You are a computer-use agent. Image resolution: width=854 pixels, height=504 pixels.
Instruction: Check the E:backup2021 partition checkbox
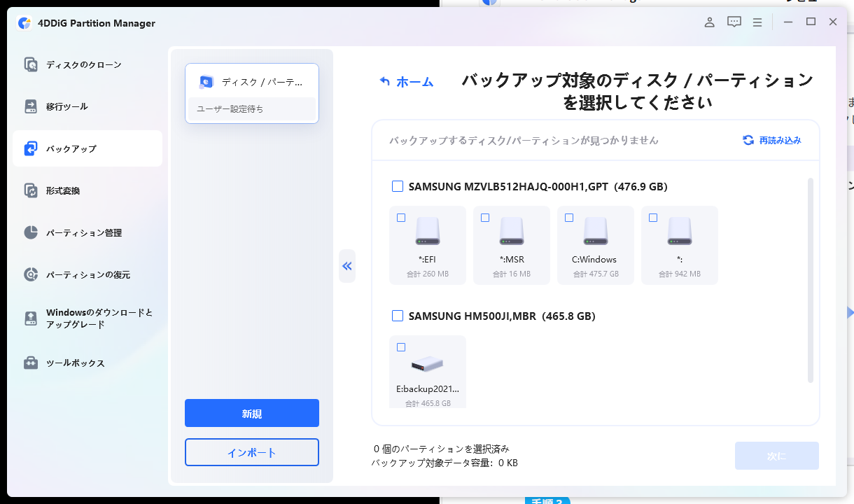(x=401, y=347)
